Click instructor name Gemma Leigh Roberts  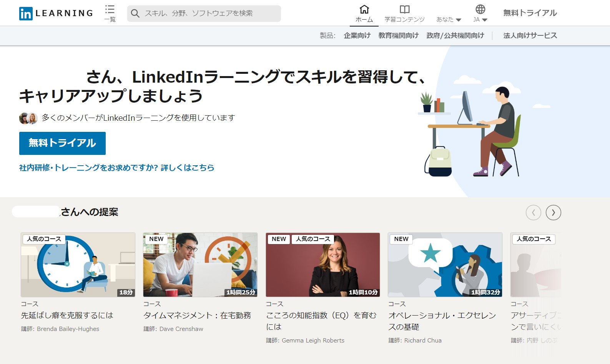coord(313,341)
